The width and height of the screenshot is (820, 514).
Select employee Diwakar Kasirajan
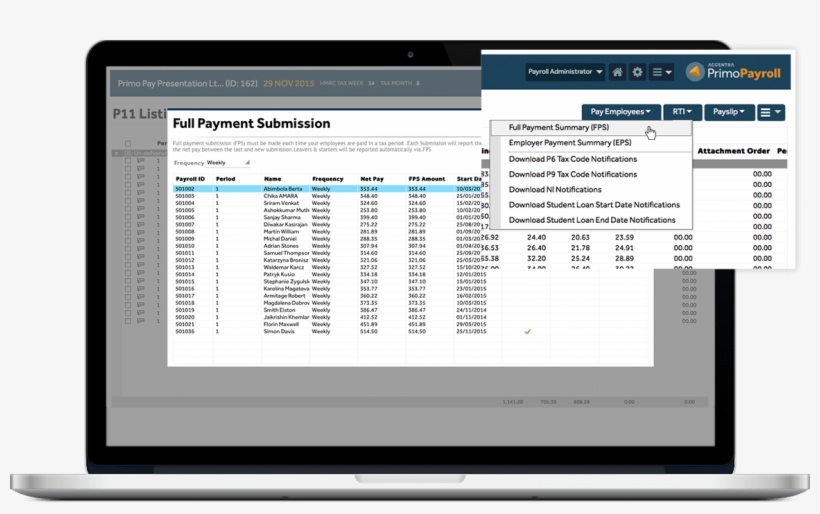pyautogui.click(x=286, y=224)
